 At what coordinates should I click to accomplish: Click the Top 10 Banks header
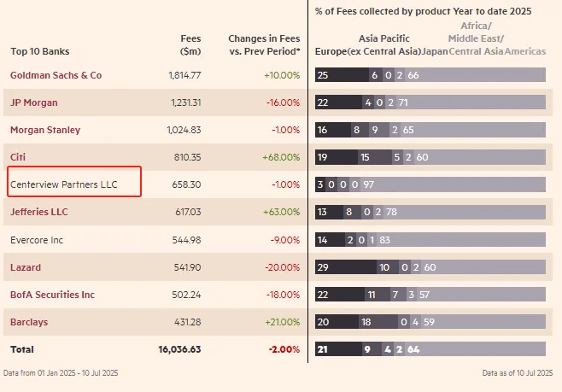coord(40,51)
